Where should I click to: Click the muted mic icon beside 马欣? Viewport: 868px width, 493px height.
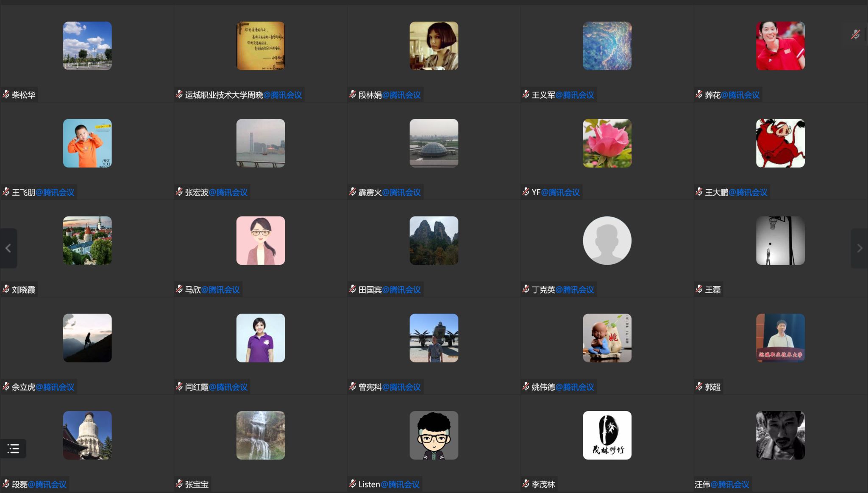click(179, 289)
